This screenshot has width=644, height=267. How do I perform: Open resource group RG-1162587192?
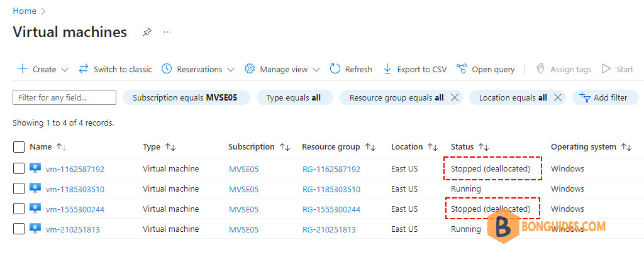pyautogui.click(x=331, y=170)
